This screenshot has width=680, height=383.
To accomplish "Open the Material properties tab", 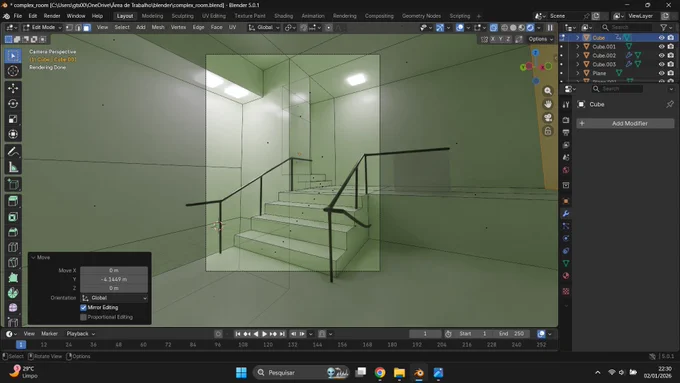I will (566, 276).
